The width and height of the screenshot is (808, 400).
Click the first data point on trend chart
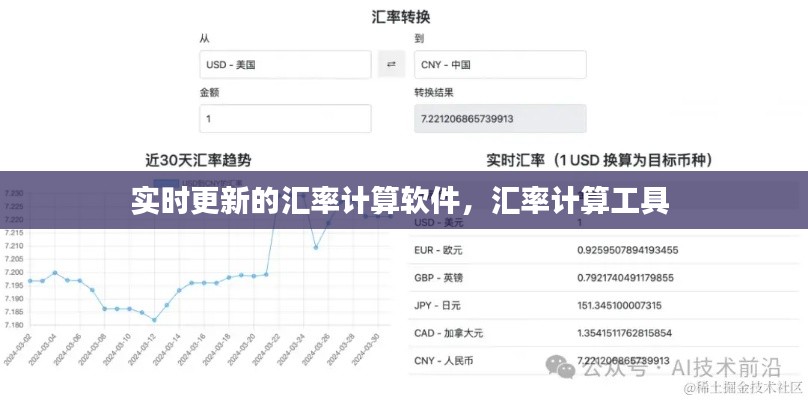[30, 281]
